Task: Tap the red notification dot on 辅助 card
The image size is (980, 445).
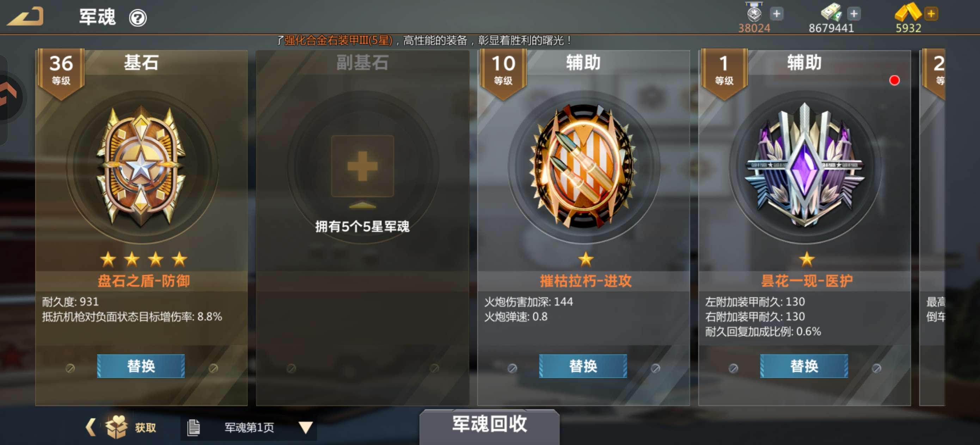Action: pyautogui.click(x=894, y=80)
